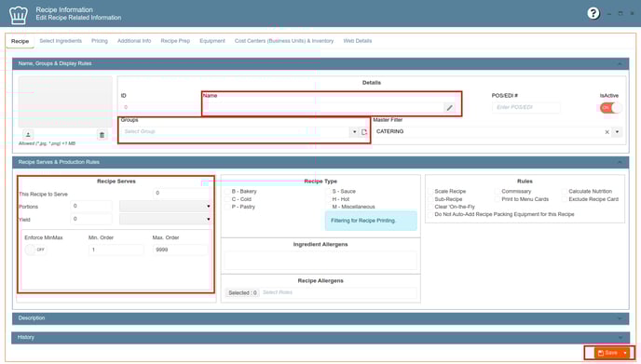Click the Yield quantity field
Viewport: 641px width, 364px height.
91,219
